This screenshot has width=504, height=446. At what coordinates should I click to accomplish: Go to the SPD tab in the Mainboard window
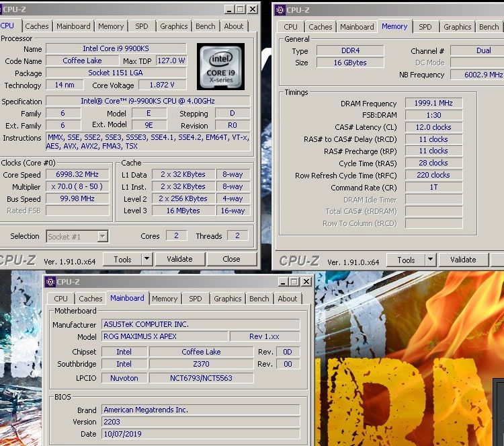coord(195,299)
